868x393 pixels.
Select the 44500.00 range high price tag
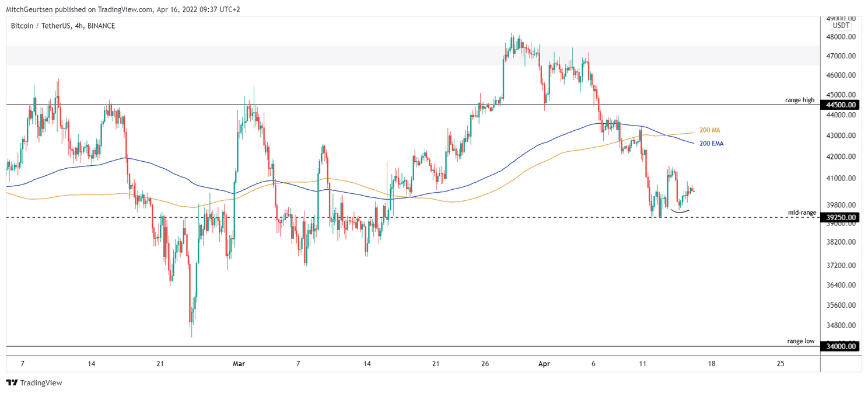coord(841,105)
